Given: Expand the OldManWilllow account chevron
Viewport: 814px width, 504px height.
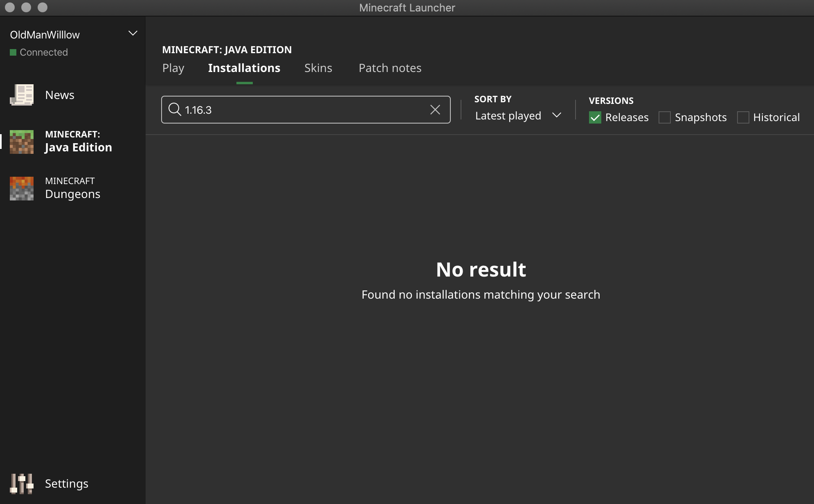Looking at the screenshot, I should (133, 34).
